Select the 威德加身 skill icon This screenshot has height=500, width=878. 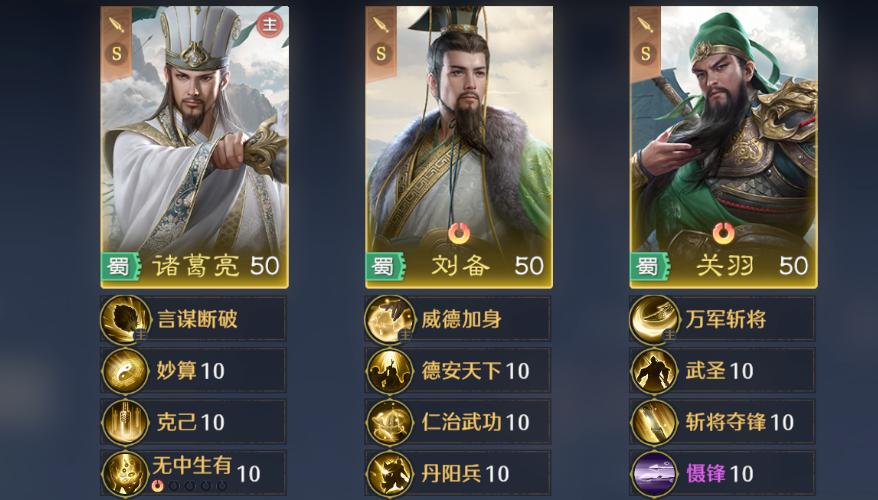(390, 320)
